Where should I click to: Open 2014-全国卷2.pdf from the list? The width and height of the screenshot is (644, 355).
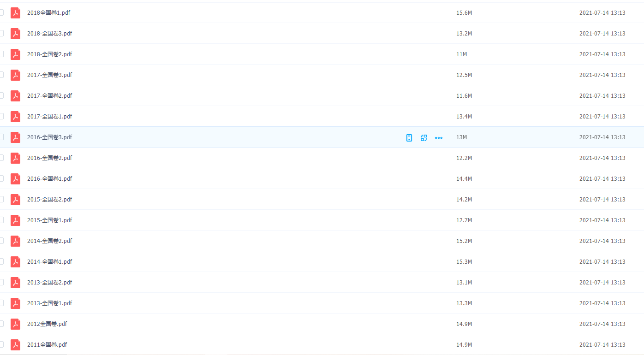click(49, 241)
